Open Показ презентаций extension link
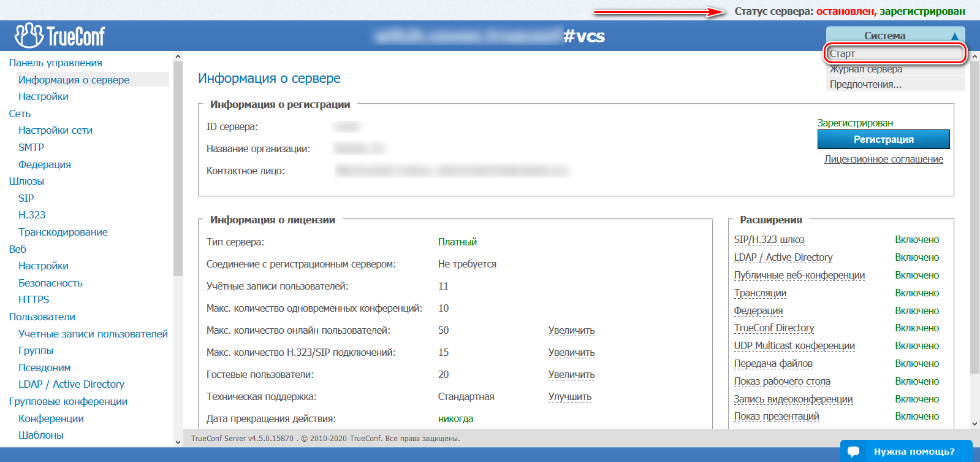Image resolution: width=980 pixels, height=462 pixels. [x=777, y=416]
